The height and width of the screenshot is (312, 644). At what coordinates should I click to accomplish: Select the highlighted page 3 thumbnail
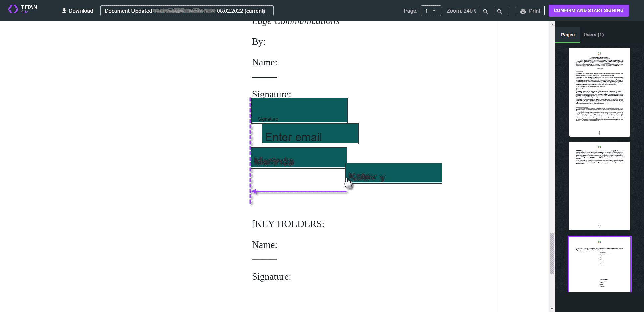599,264
